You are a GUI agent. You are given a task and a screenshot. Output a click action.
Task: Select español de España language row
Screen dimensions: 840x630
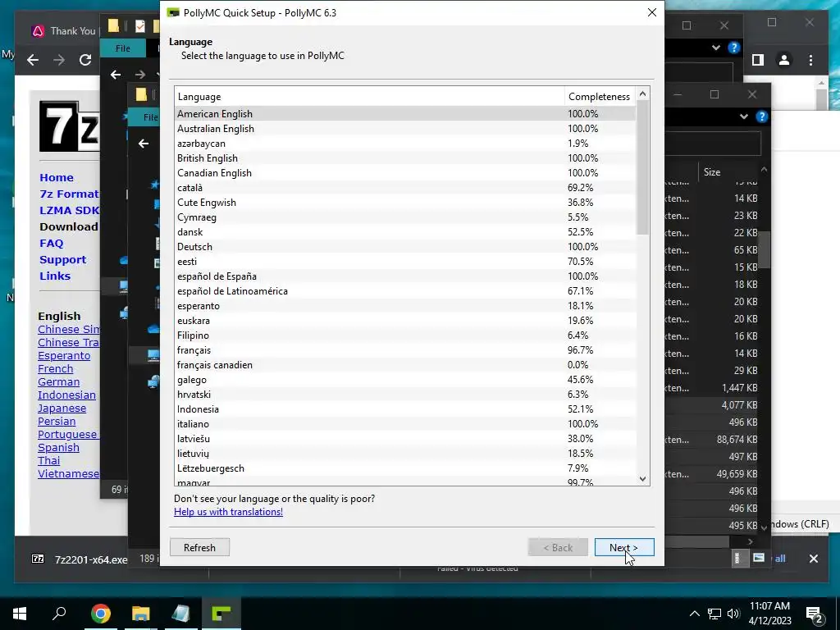[405, 276]
